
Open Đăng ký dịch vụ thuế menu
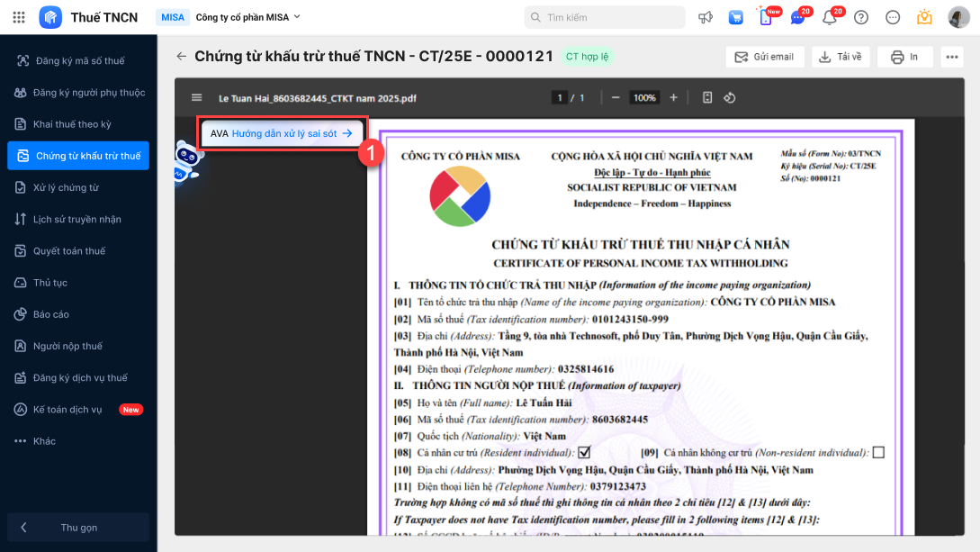click(x=78, y=377)
